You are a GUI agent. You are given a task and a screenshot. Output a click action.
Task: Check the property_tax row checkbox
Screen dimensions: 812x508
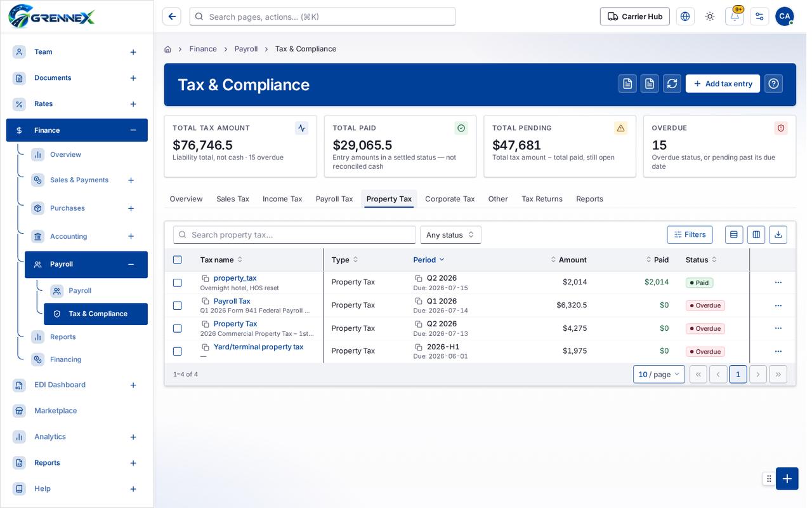[x=177, y=283]
